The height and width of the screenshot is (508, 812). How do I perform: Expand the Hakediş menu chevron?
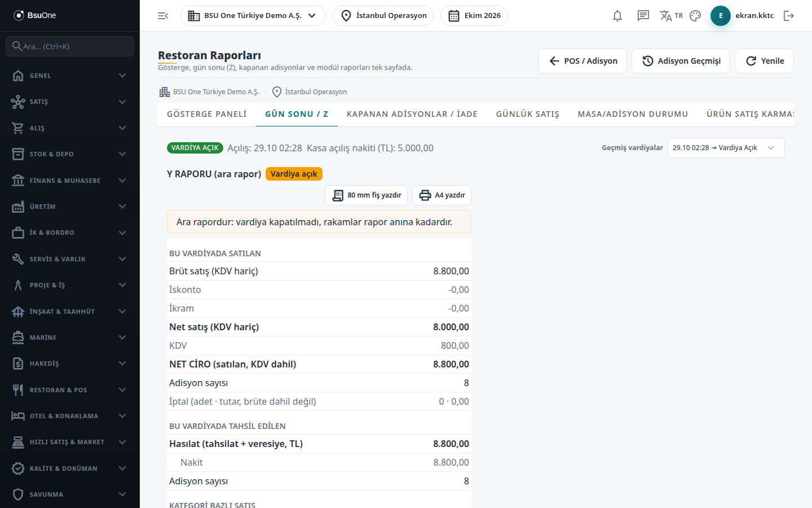click(x=122, y=364)
